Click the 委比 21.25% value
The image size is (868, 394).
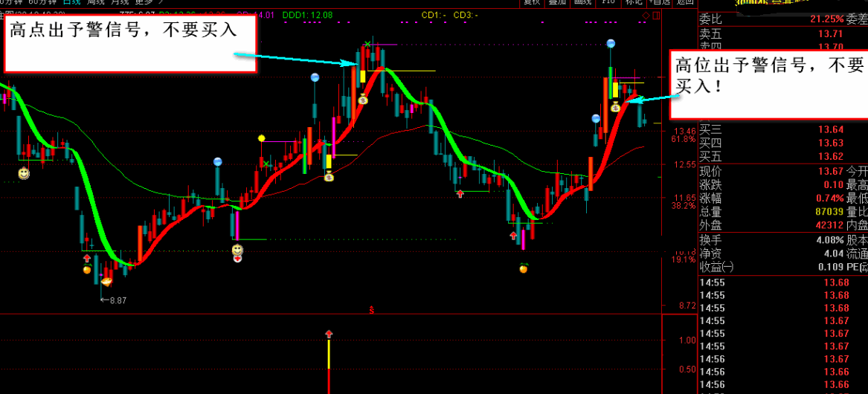[x=826, y=19]
